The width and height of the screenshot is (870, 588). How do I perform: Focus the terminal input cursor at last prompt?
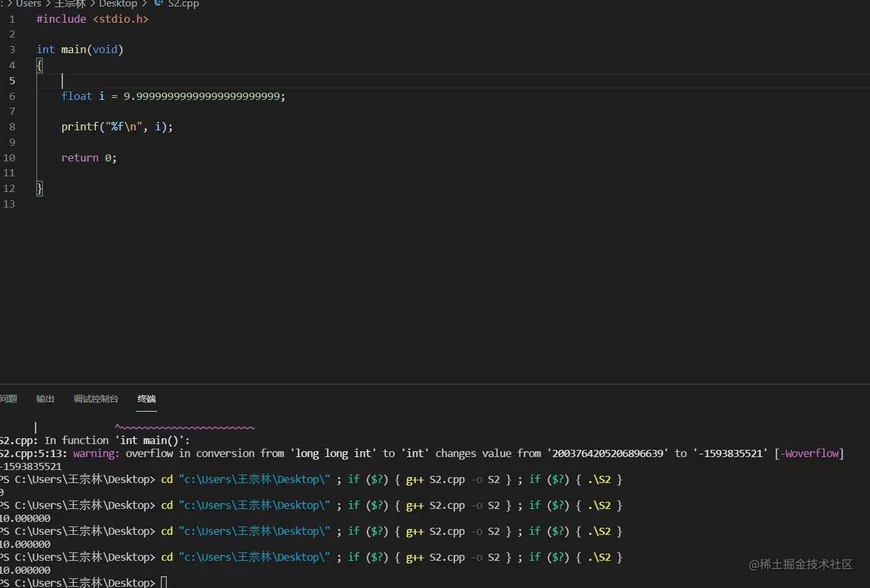click(x=164, y=582)
